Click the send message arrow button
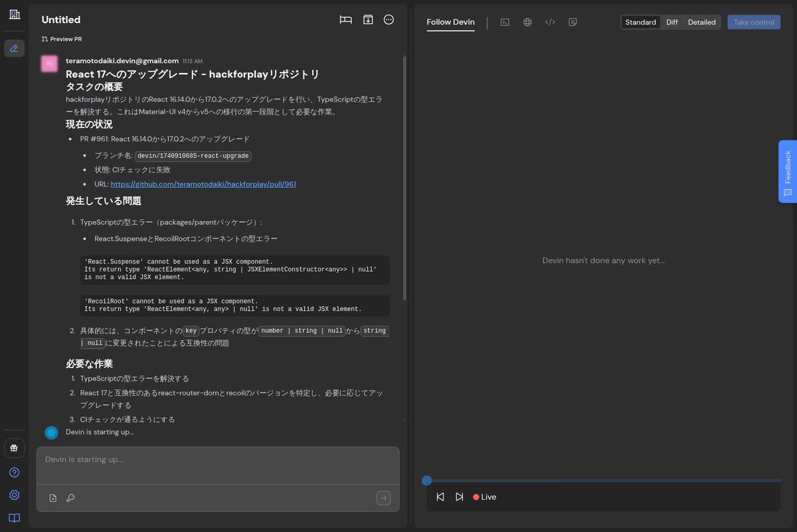797x532 pixels. (x=384, y=498)
